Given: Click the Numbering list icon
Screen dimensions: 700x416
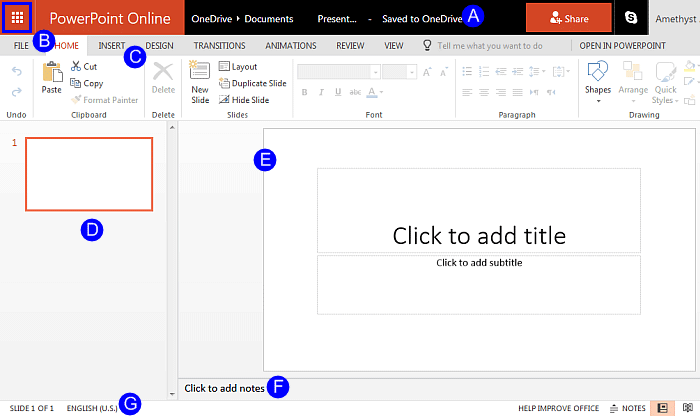Looking at the screenshot, I should pos(484,71).
